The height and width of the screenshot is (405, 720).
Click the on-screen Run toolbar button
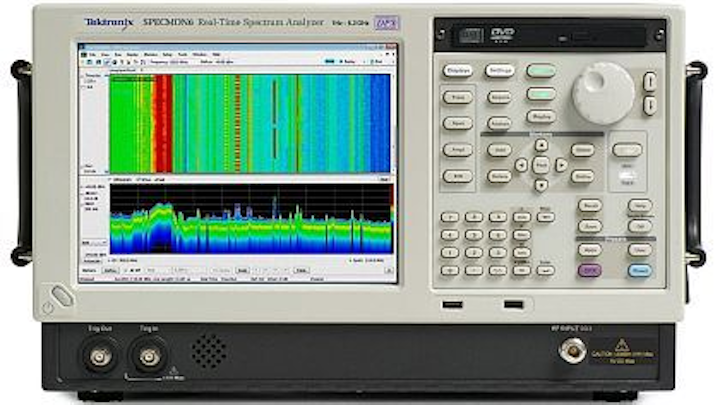pyautogui.click(x=377, y=62)
